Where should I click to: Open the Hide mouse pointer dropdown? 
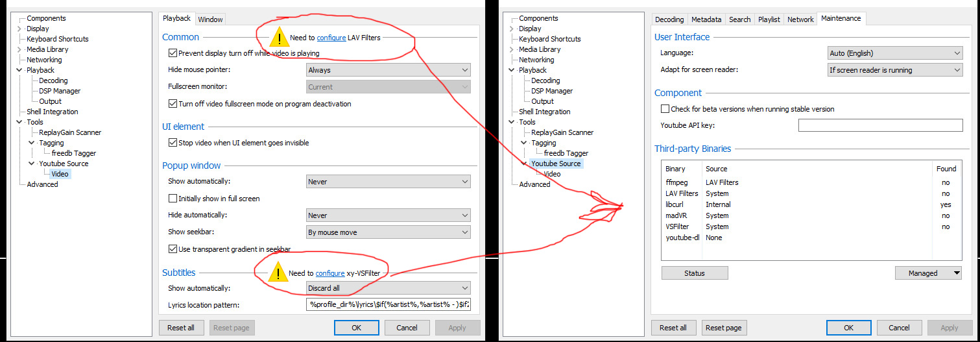coord(388,70)
